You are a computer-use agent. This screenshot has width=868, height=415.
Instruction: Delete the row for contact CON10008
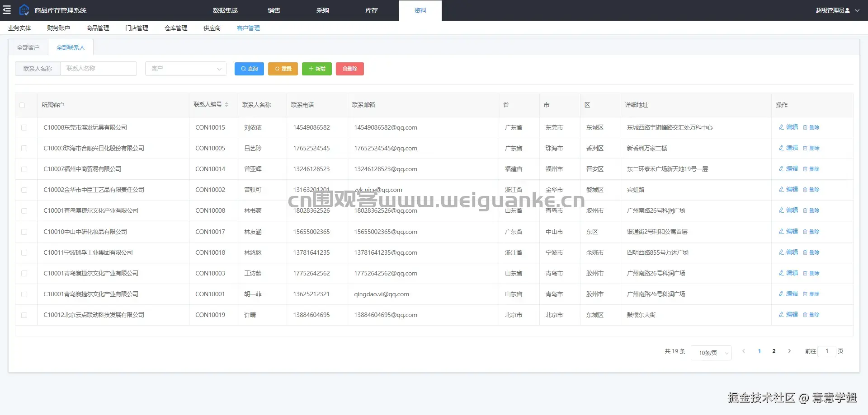(811, 210)
